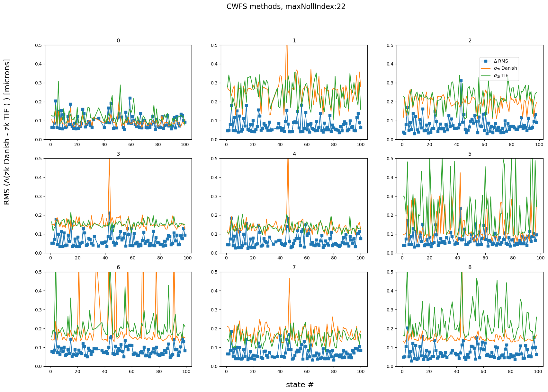The height and width of the screenshot is (392, 548).
Task: Click subplot title '8'
Action: point(470,267)
